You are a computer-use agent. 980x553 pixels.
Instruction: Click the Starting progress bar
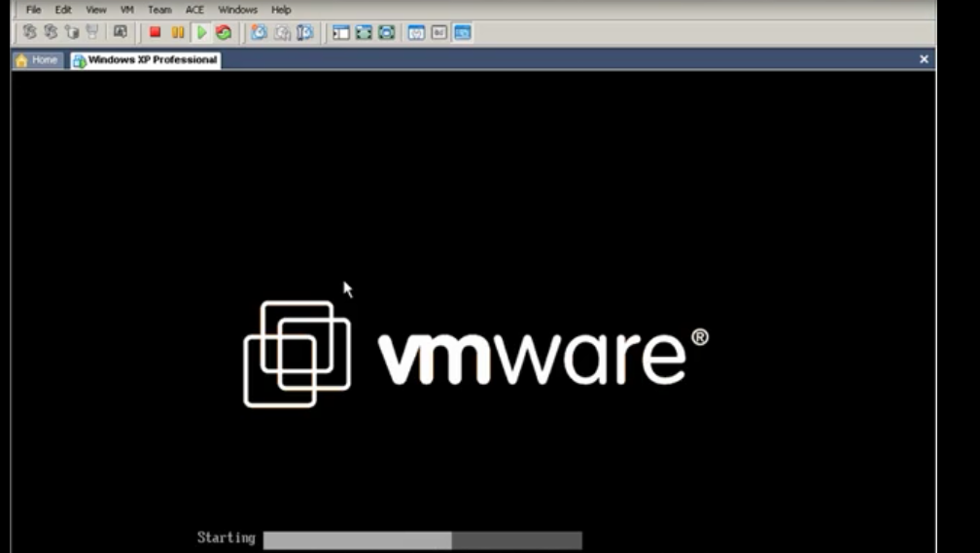tap(423, 539)
